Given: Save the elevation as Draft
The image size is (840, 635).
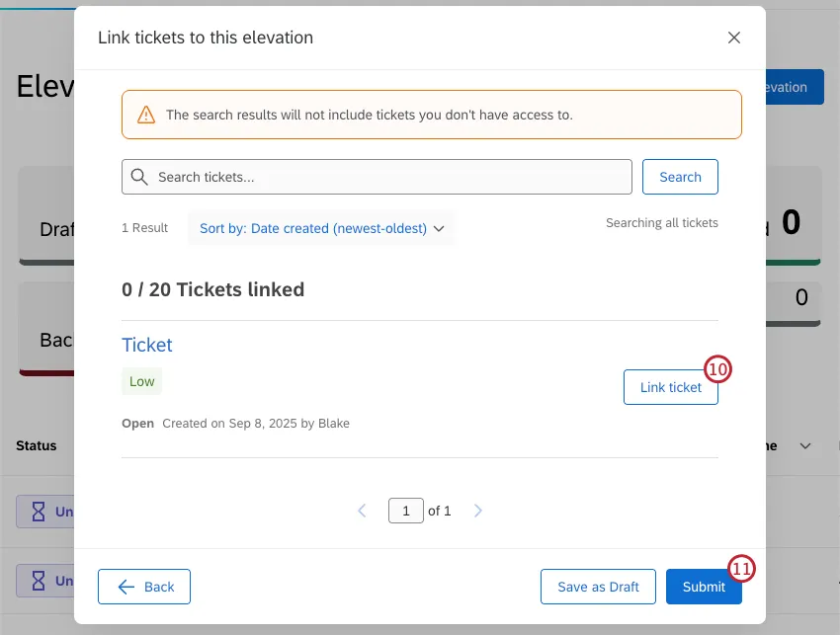Looking at the screenshot, I should pos(598,587).
